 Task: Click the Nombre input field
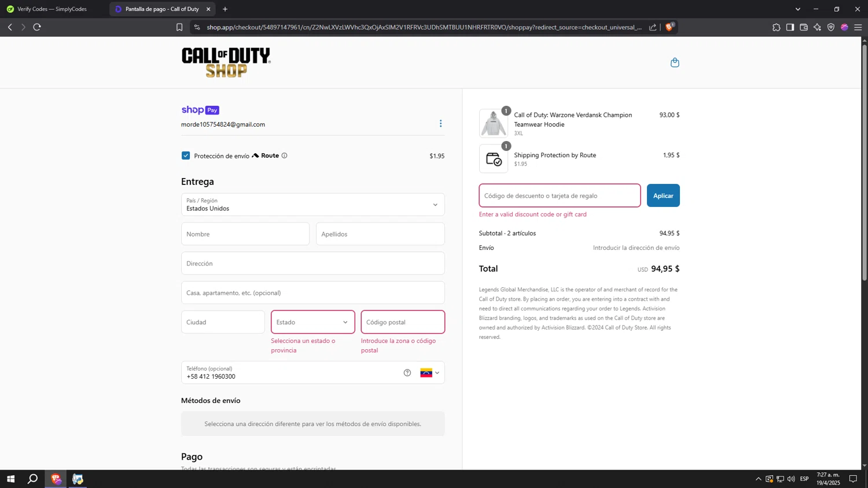coord(245,234)
